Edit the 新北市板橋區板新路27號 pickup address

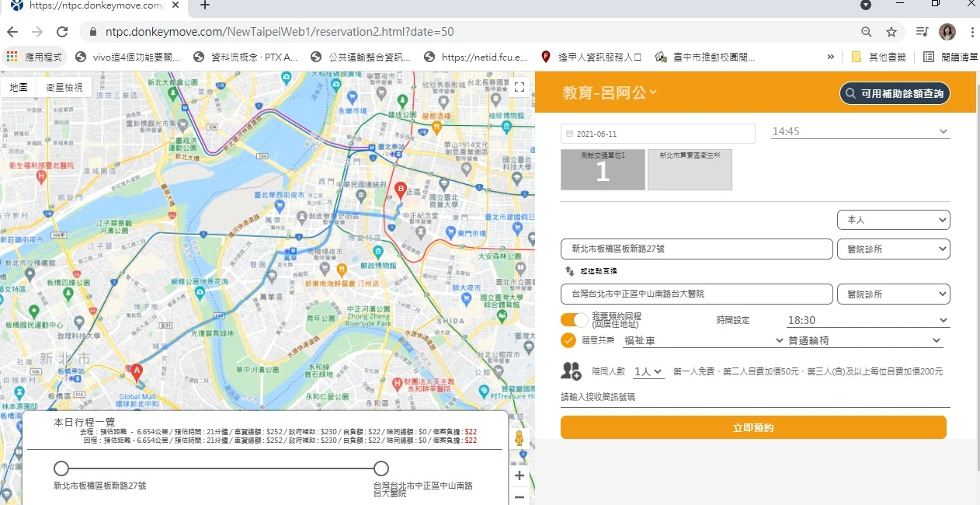click(697, 249)
